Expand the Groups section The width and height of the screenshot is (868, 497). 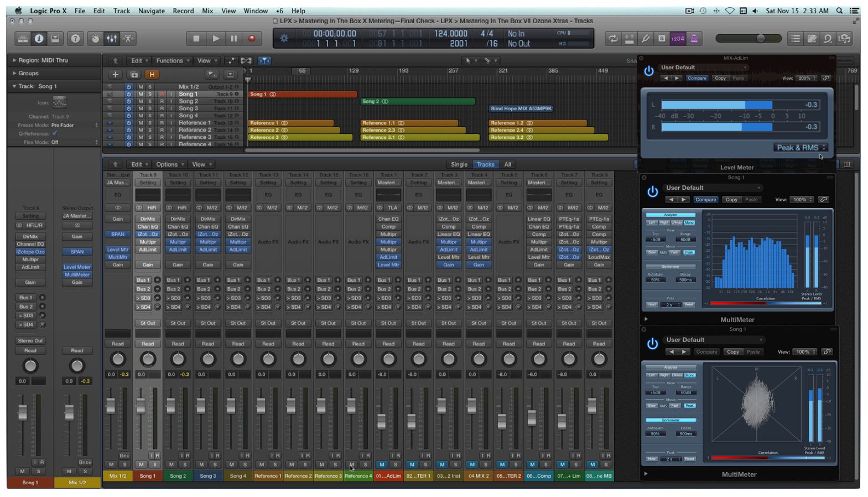point(15,73)
